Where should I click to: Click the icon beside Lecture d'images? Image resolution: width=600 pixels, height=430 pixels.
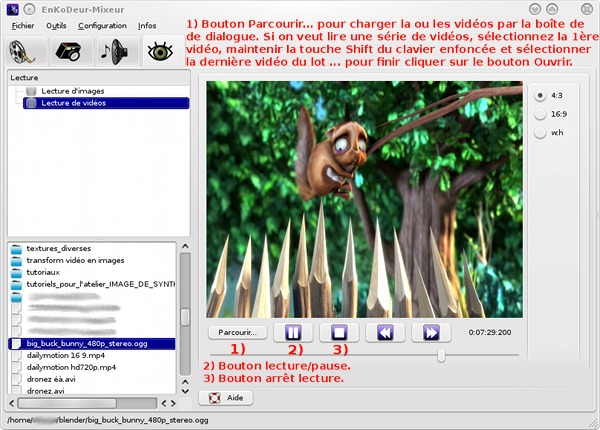tap(31, 91)
